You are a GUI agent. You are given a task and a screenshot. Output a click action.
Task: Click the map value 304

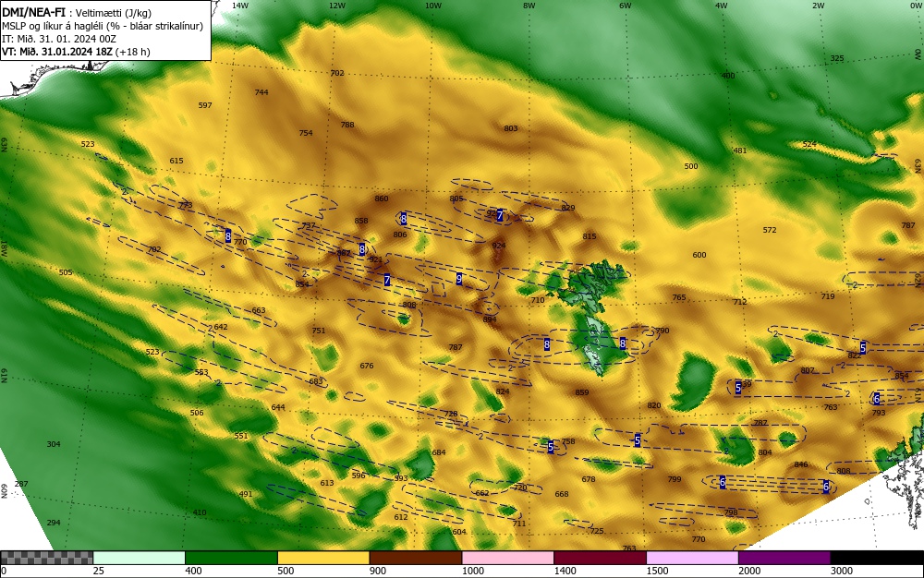coord(54,444)
